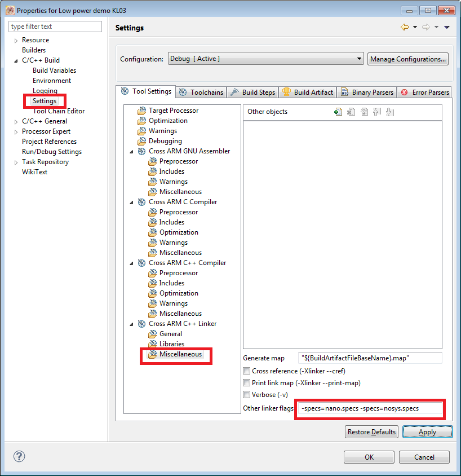461x476 pixels.
Task: Open the Configuration dropdown showing Debug
Action: click(x=358, y=59)
